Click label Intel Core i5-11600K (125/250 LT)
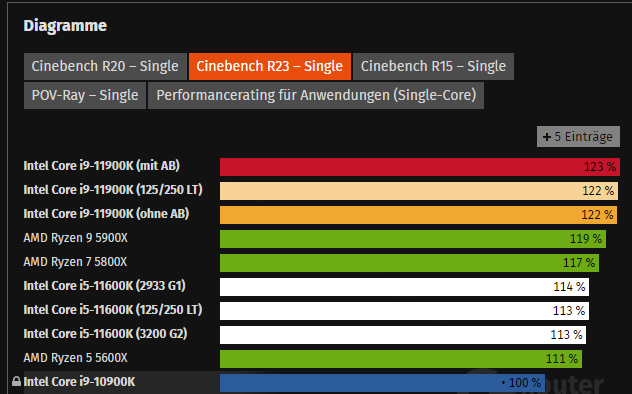632x394 pixels. [x=113, y=310]
